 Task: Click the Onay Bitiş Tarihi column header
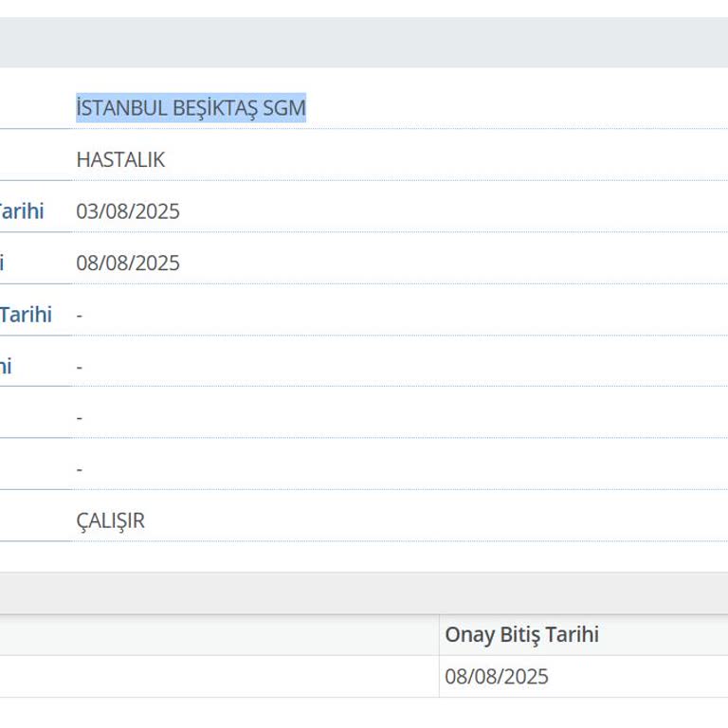522,634
